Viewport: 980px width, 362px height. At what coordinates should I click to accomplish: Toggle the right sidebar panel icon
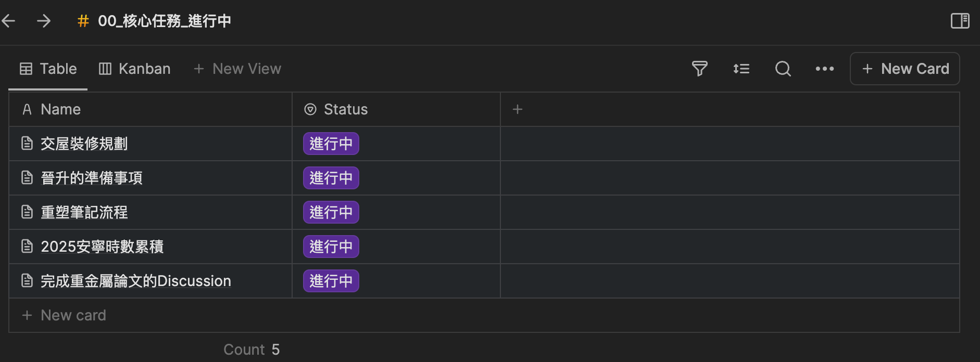[960, 21]
